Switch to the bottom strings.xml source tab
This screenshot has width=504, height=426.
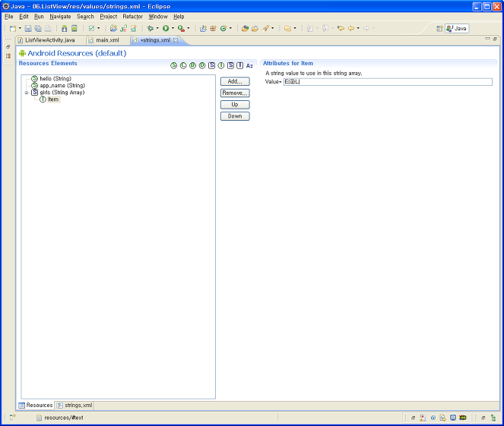point(75,405)
